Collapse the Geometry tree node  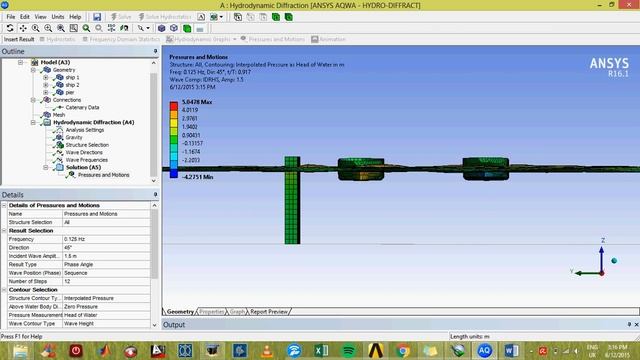[33, 70]
